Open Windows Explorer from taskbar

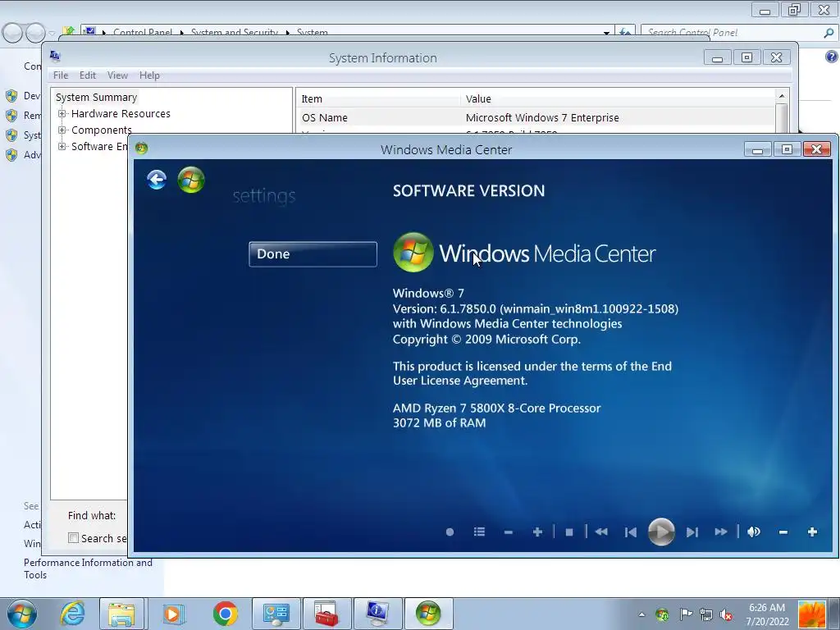point(121,614)
